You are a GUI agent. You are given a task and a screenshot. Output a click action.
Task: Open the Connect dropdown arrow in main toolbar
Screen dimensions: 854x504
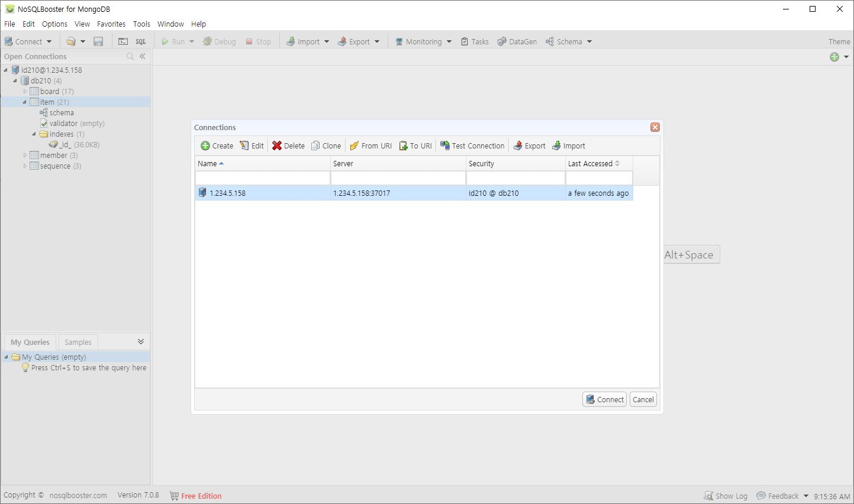(x=49, y=41)
